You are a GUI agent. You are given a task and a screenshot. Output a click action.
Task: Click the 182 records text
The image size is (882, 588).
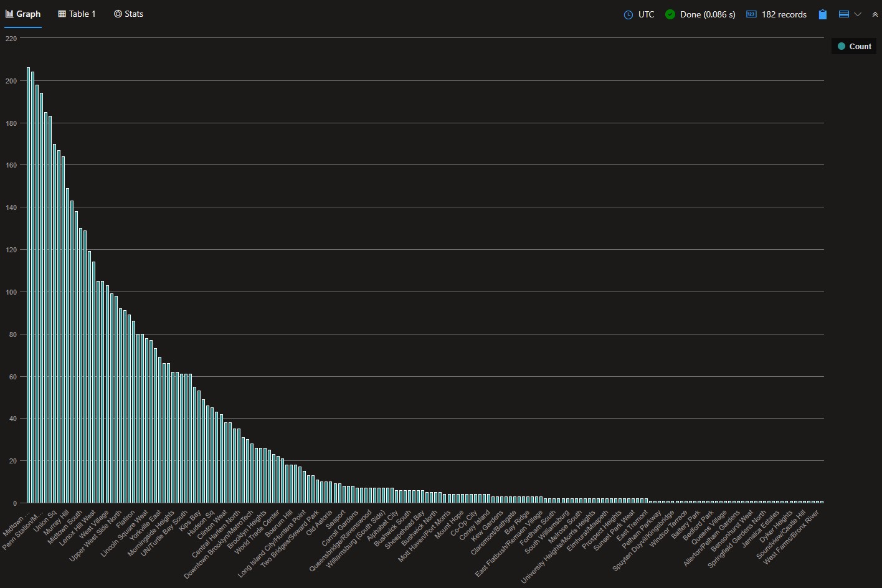point(784,14)
